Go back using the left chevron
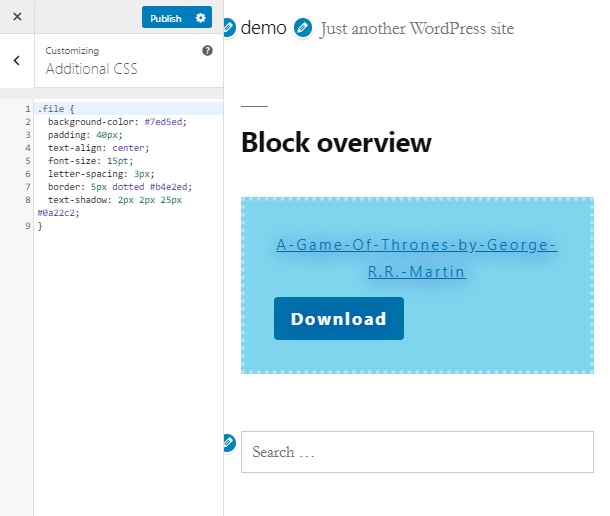The height and width of the screenshot is (516, 610). click(x=17, y=60)
